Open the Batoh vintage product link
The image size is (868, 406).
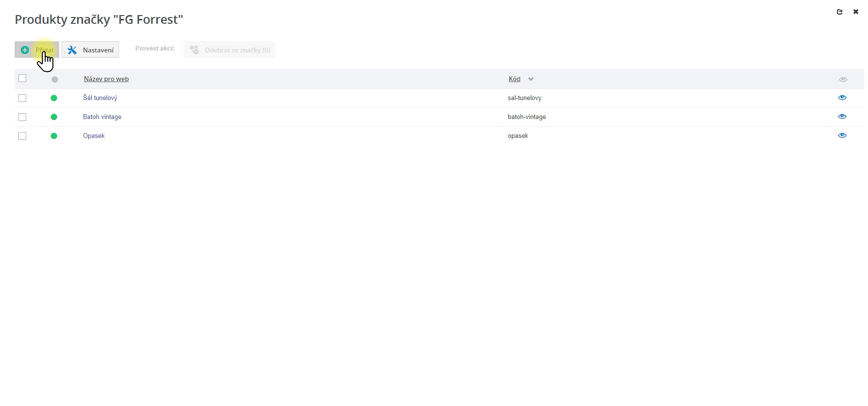[x=102, y=117]
